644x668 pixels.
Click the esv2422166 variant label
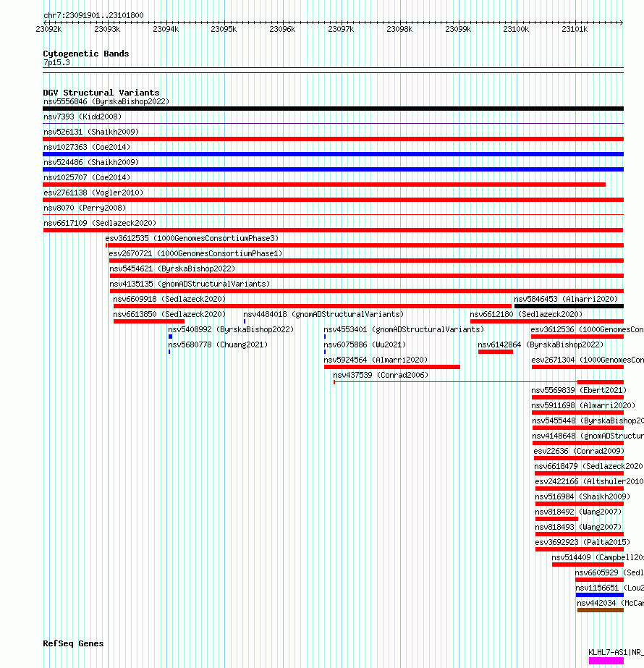pyautogui.click(x=589, y=481)
